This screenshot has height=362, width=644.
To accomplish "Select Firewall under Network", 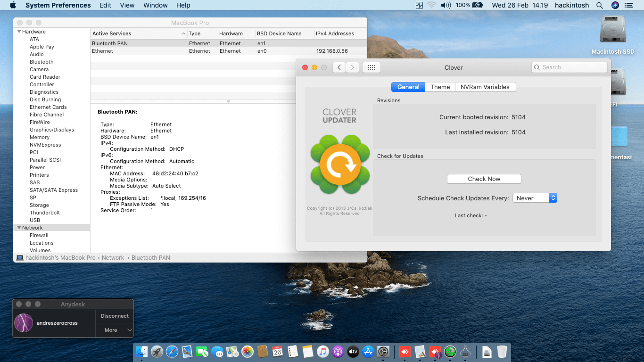I will point(39,235).
